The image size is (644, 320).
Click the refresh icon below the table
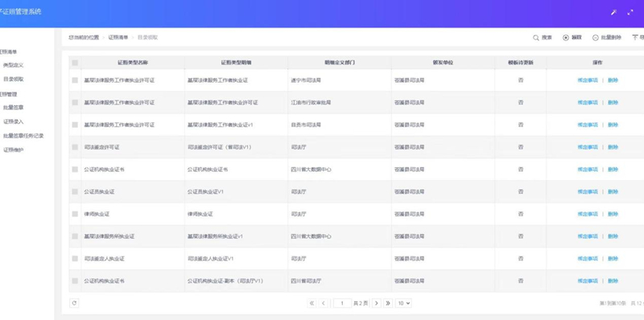pos(74,303)
